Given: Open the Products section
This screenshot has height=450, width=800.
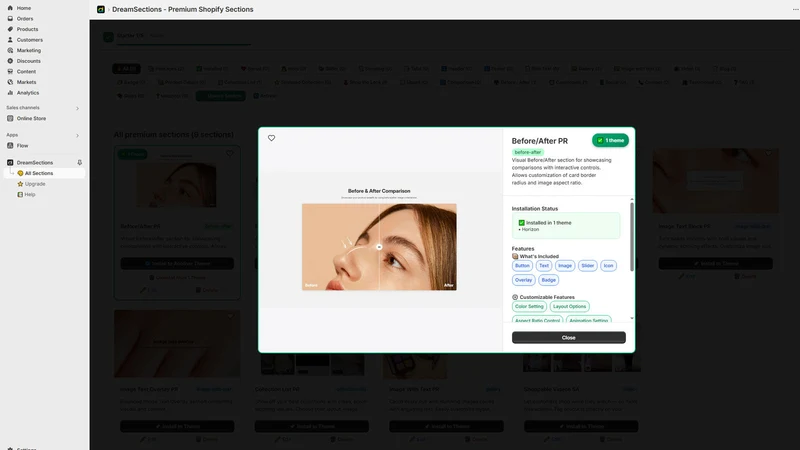Looking at the screenshot, I should coord(27,29).
